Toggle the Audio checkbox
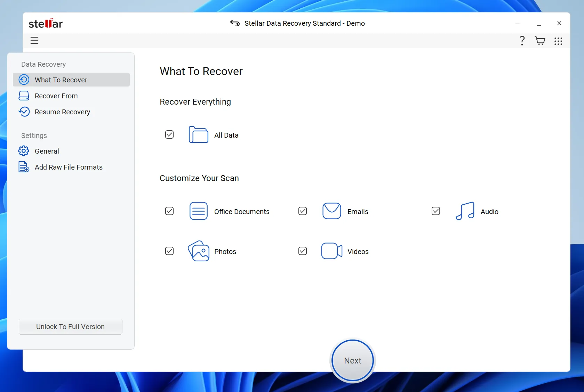Viewport: 584px width, 392px height. coord(436,211)
